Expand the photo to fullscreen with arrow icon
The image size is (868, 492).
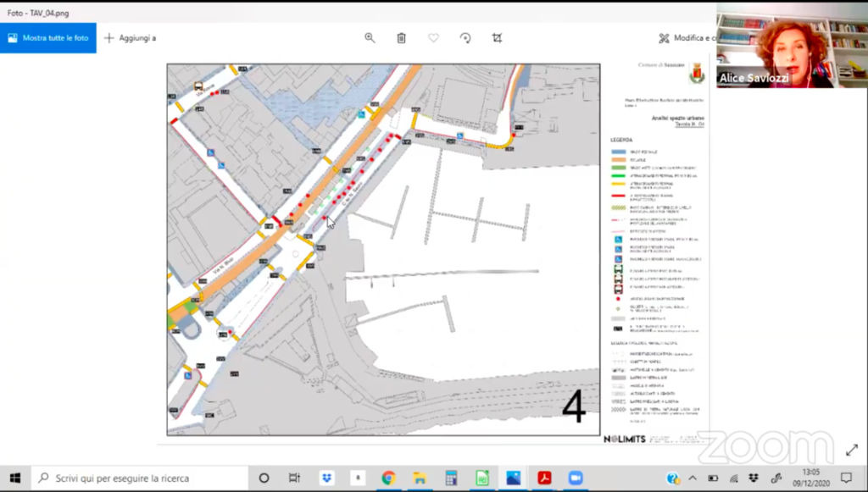point(851,450)
